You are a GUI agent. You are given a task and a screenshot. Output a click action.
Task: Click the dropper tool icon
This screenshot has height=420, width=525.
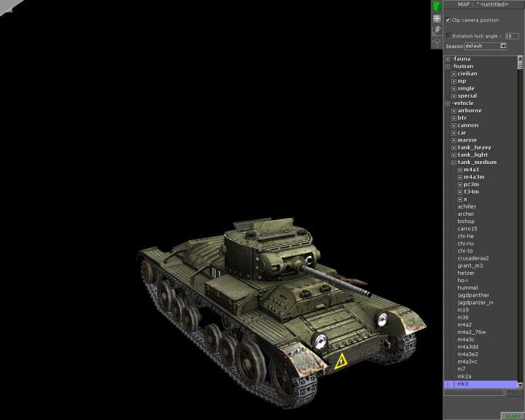click(x=437, y=30)
